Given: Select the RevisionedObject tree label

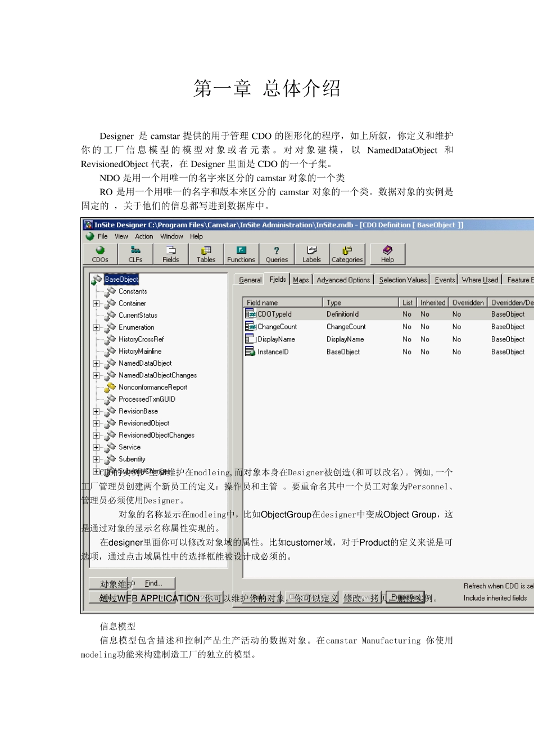Looking at the screenshot, I should [x=144, y=423].
